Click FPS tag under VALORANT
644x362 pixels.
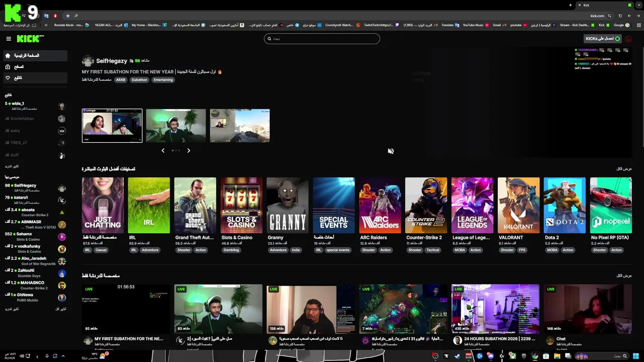(x=522, y=250)
